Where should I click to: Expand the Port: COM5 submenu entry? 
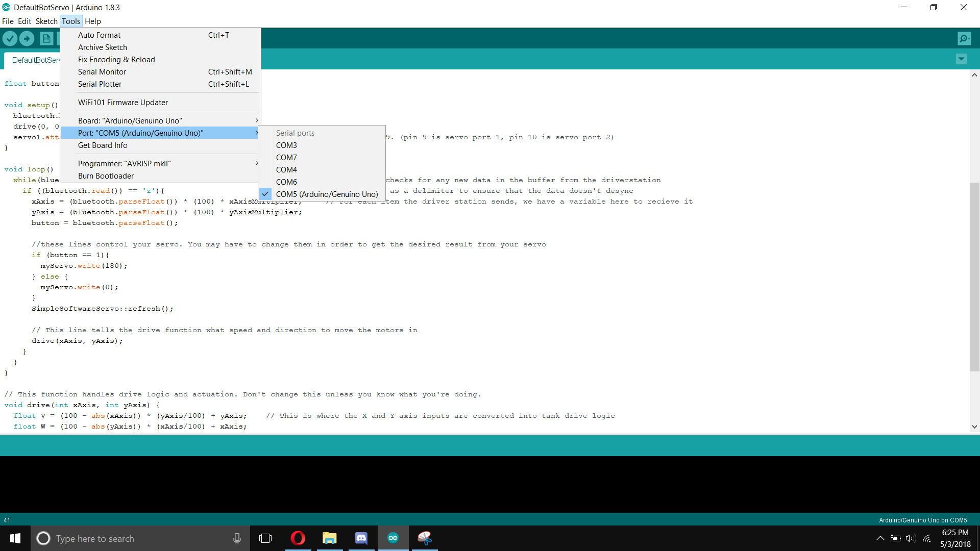coord(160,133)
